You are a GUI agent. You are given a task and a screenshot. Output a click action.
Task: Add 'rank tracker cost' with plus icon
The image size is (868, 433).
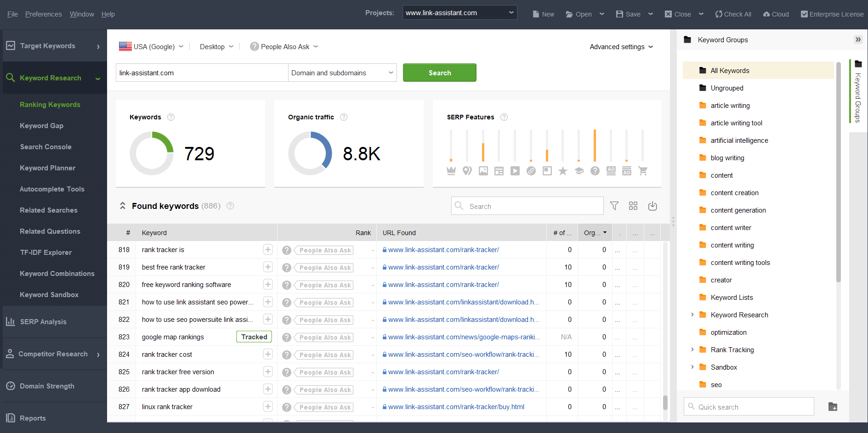pos(268,354)
